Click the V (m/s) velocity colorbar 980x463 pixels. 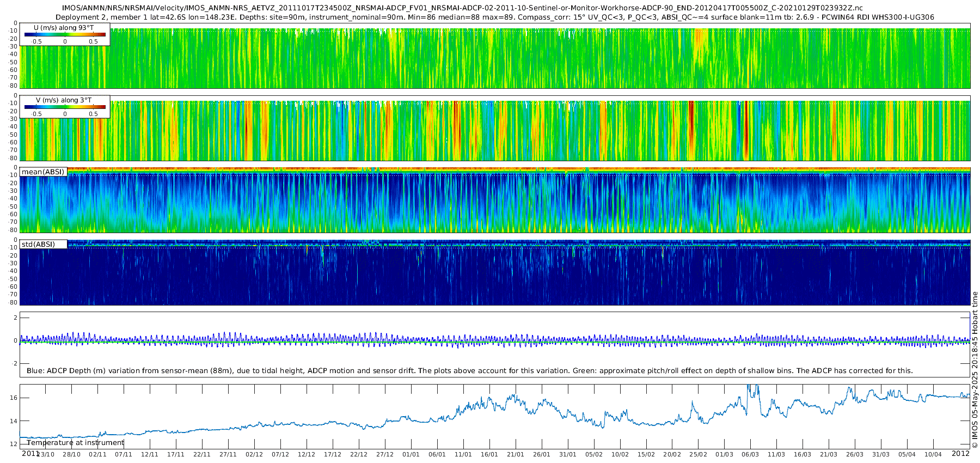coord(65,107)
